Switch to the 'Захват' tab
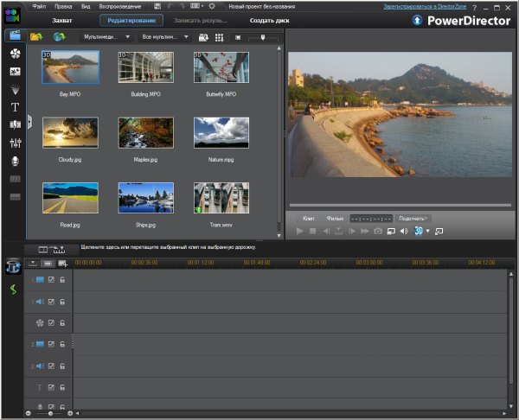 point(62,20)
